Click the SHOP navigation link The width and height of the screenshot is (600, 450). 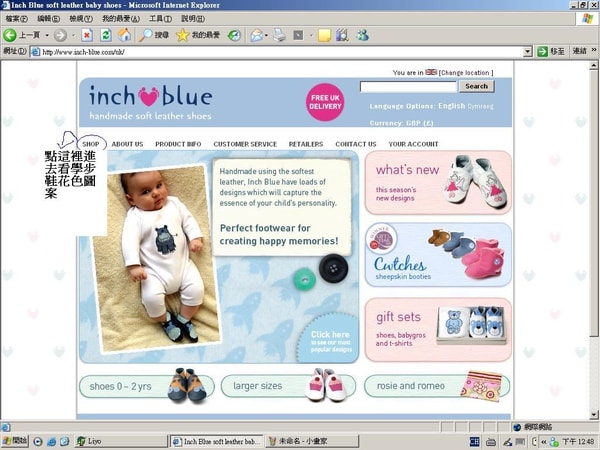click(x=91, y=144)
